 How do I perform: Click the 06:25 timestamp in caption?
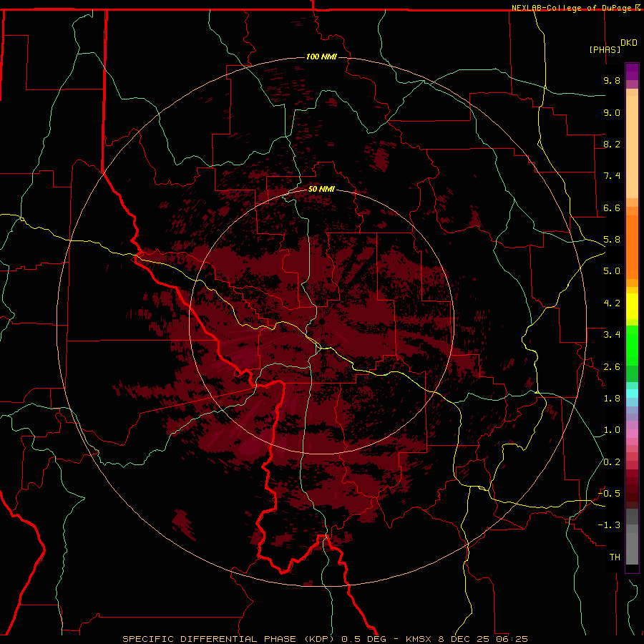(x=511, y=639)
